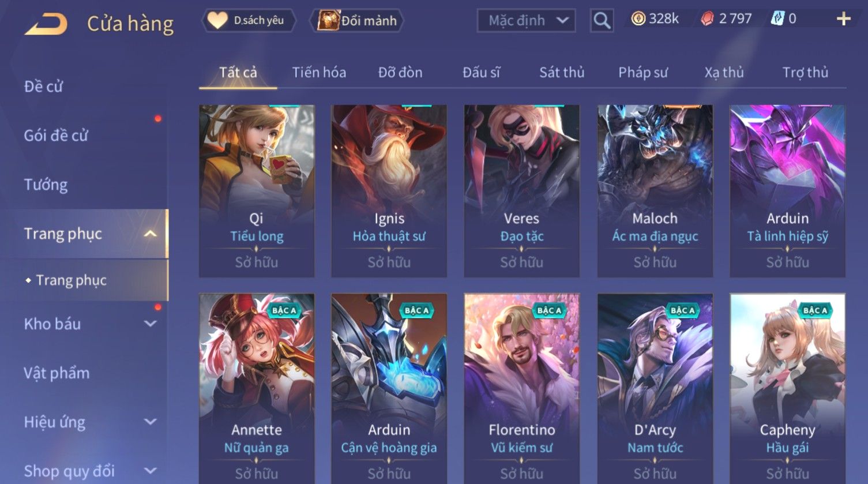Open the search magnifier icon
The height and width of the screenshot is (484, 868).
pyautogui.click(x=602, y=21)
